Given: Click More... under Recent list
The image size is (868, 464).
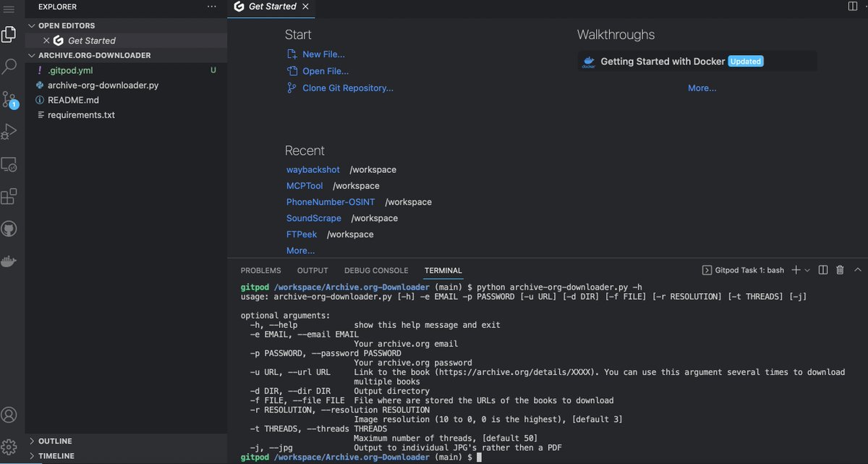Looking at the screenshot, I should pyautogui.click(x=300, y=250).
